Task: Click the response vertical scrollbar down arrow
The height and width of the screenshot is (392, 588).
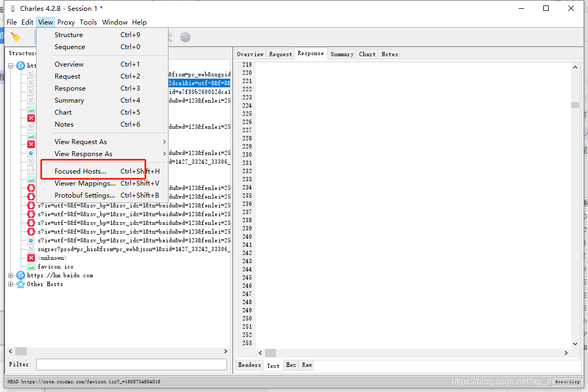Action: 575,343
